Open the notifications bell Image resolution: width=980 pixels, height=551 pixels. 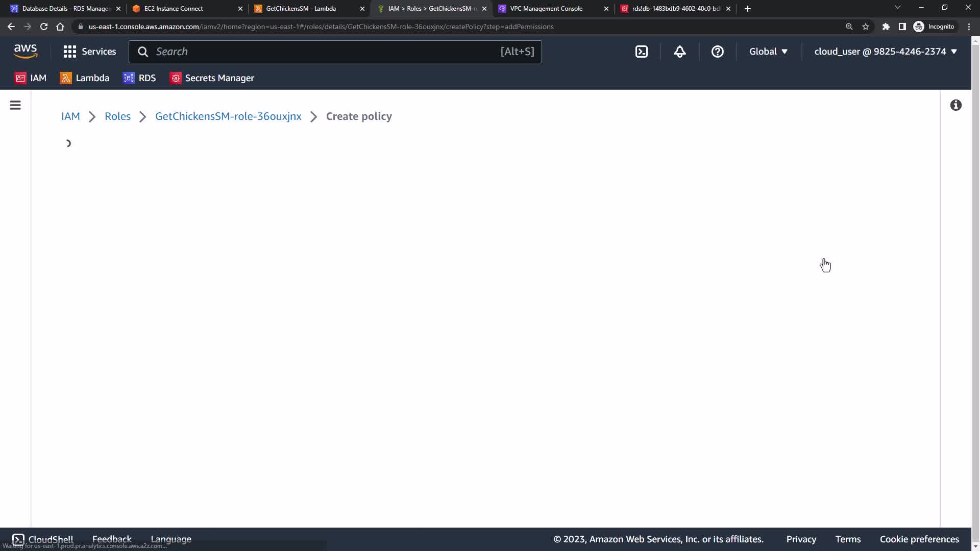pyautogui.click(x=679, y=52)
